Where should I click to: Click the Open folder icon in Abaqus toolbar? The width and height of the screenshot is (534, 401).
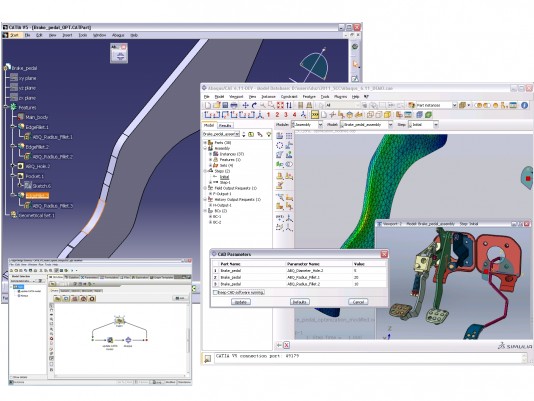pyautogui.click(x=216, y=105)
